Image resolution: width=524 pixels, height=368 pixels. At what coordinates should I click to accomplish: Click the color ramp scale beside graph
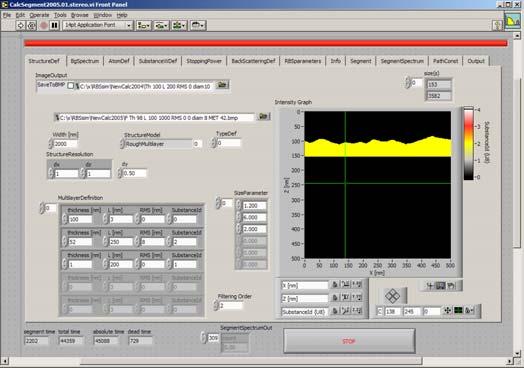coord(469,144)
